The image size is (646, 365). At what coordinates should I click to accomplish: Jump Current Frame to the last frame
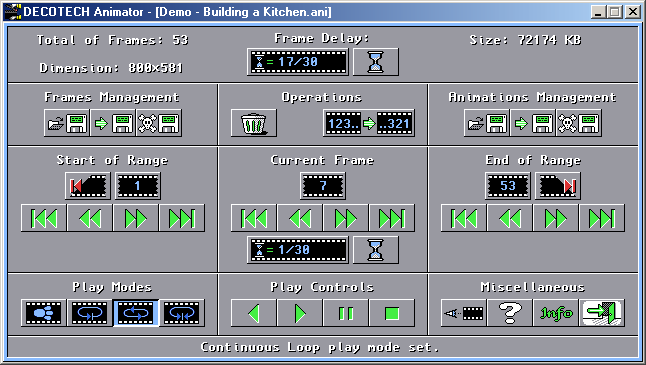[392, 218]
